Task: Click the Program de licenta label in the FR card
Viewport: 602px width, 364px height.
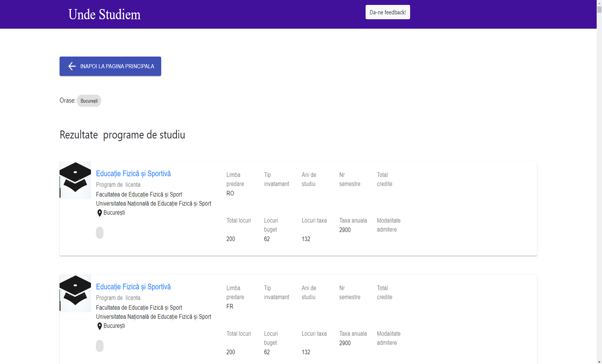Action: click(118, 298)
